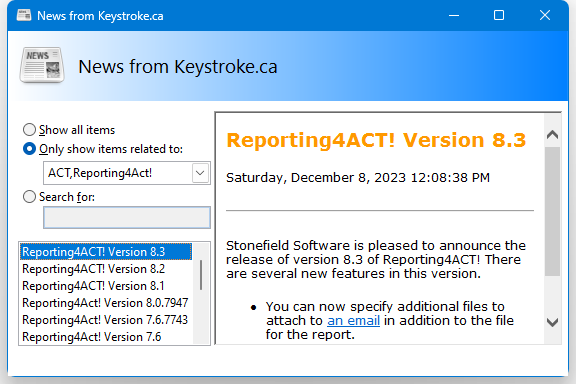This screenshot has height=384, width=576.
Task: Click the title bar newspaper app icon
Action: point(24,15)
